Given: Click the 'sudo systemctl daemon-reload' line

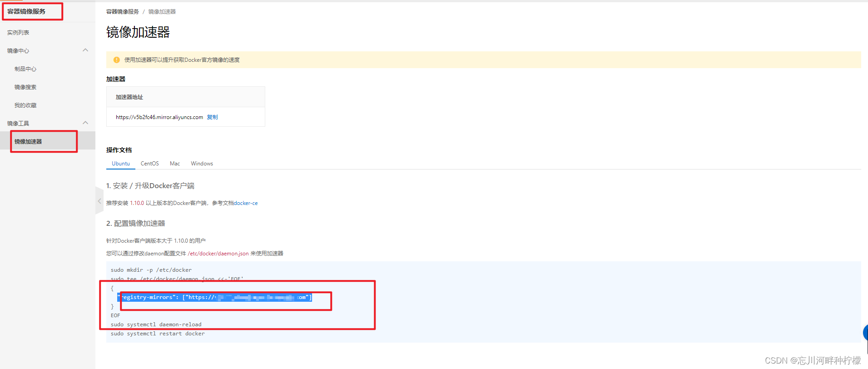Looking at the screenshot, I should point(156,324).
